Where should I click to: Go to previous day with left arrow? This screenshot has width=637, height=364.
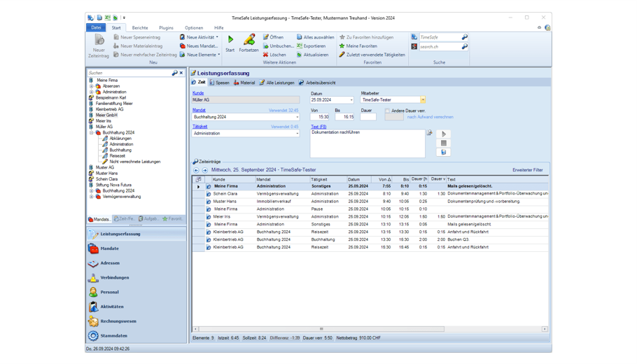196,170
